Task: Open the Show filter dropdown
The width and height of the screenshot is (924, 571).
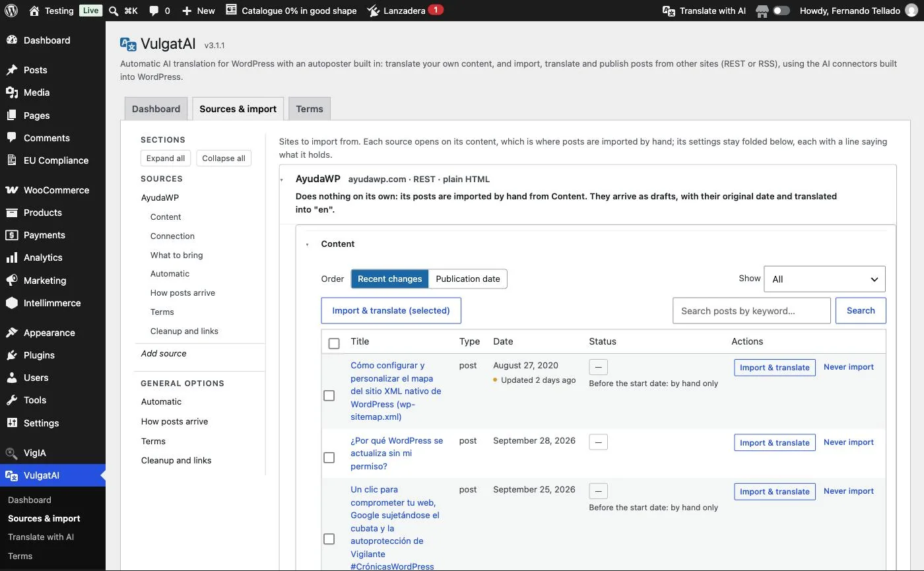Action: coord(824,279)
